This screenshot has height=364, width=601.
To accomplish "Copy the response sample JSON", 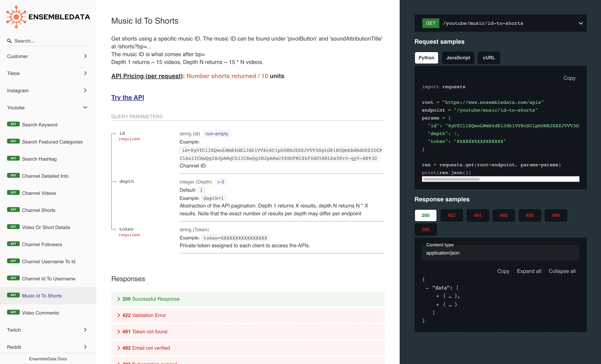I will pos(503,271).
